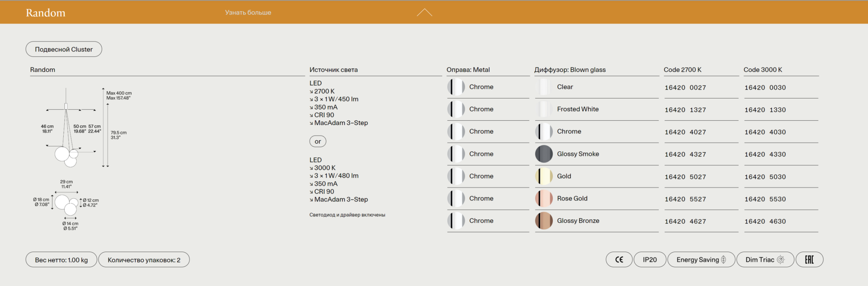Screen dimensions: 868x286
Task: Click the Вес нетто 1.00 kg badge
Action: click(x=61, y=260)
